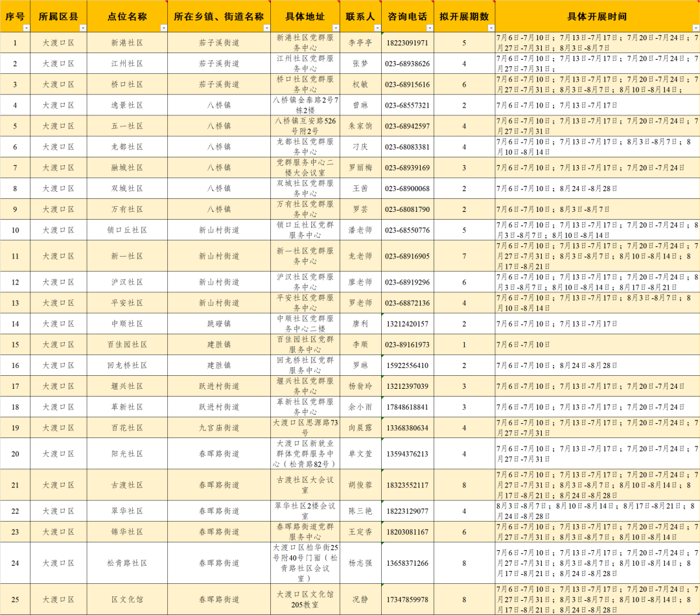Click contact name 潘老师
Screen dimensions: 700x615
tap(360, 230)
